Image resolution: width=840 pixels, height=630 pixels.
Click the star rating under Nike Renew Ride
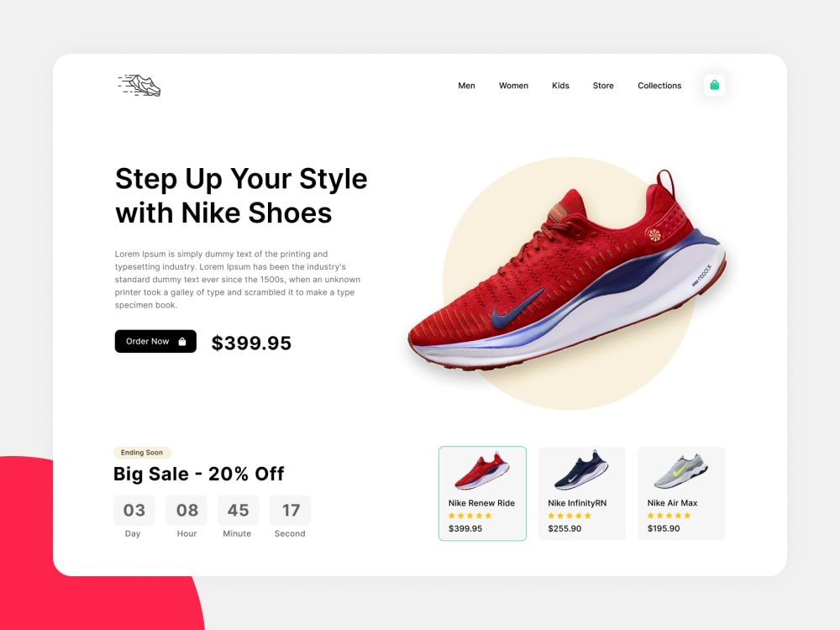click(470, 516)
